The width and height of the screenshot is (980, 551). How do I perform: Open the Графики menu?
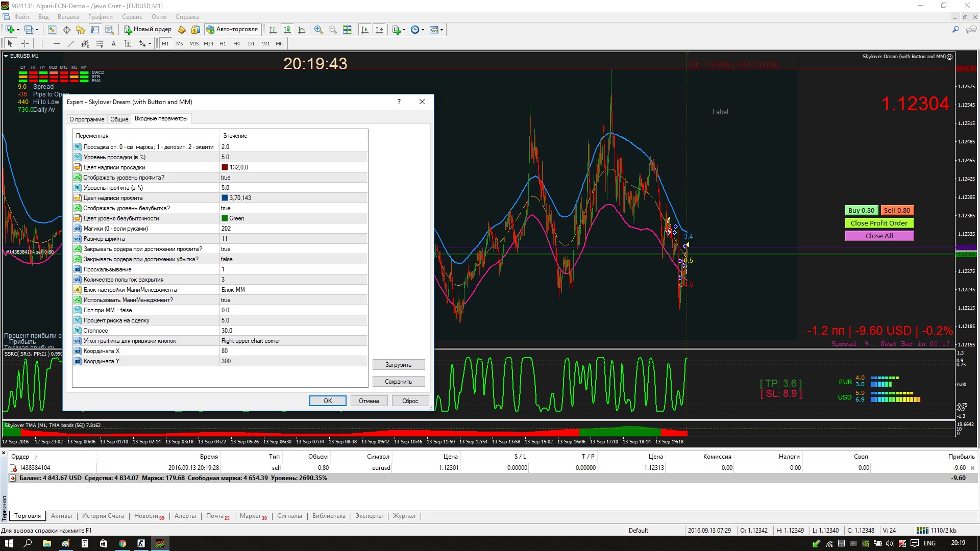101,17
